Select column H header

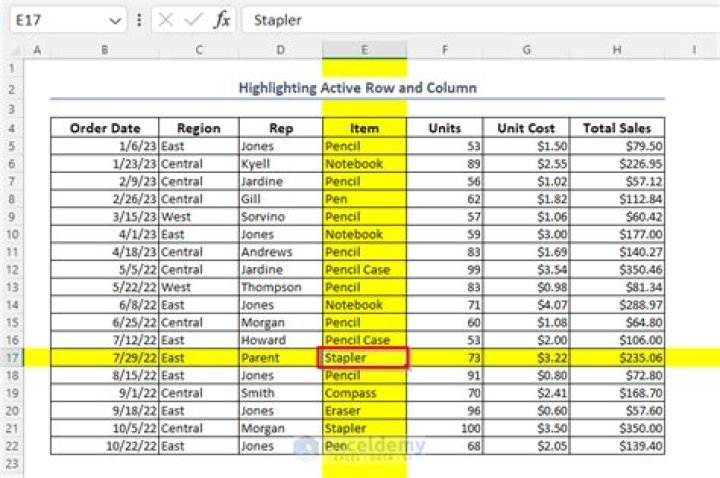[x=617, y=50]
